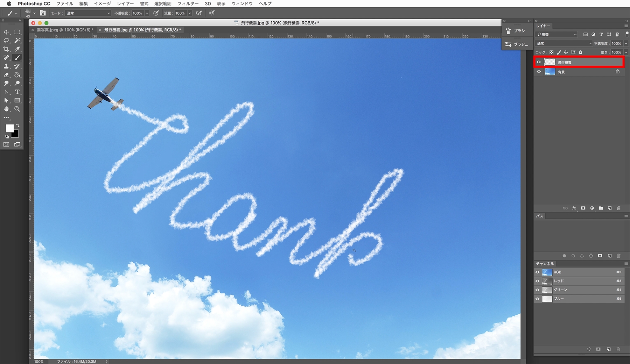Expand the brush opacity 不透明度 slider arrow
This screenshot has height=364, width=630.
point(147,13)
